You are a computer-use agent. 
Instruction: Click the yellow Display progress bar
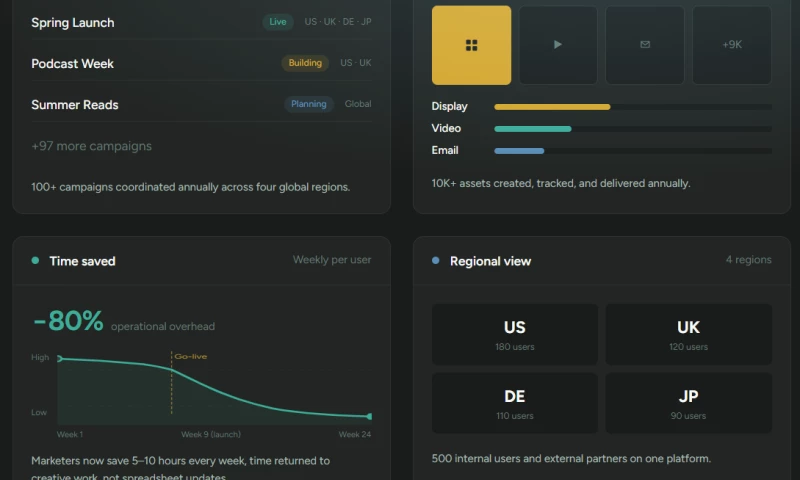coord(552,107)
